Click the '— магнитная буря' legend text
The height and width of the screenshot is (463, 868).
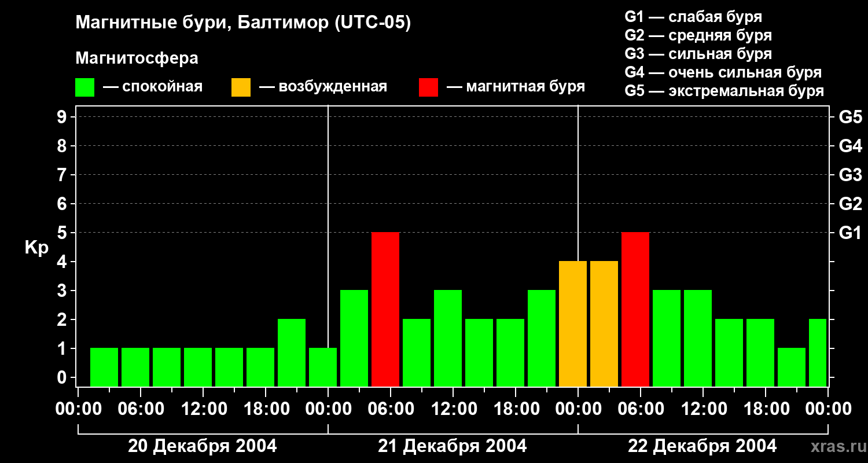516,87
